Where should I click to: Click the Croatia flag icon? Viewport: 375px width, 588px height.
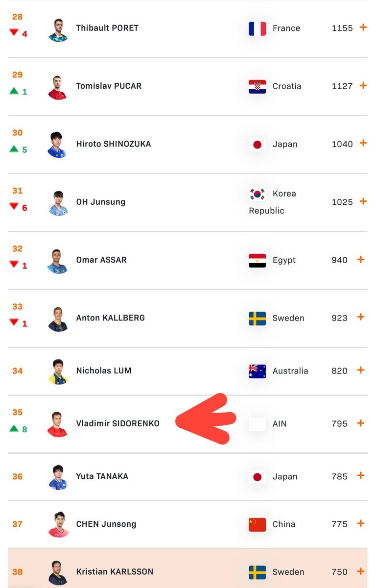click(x=257, y=87)
